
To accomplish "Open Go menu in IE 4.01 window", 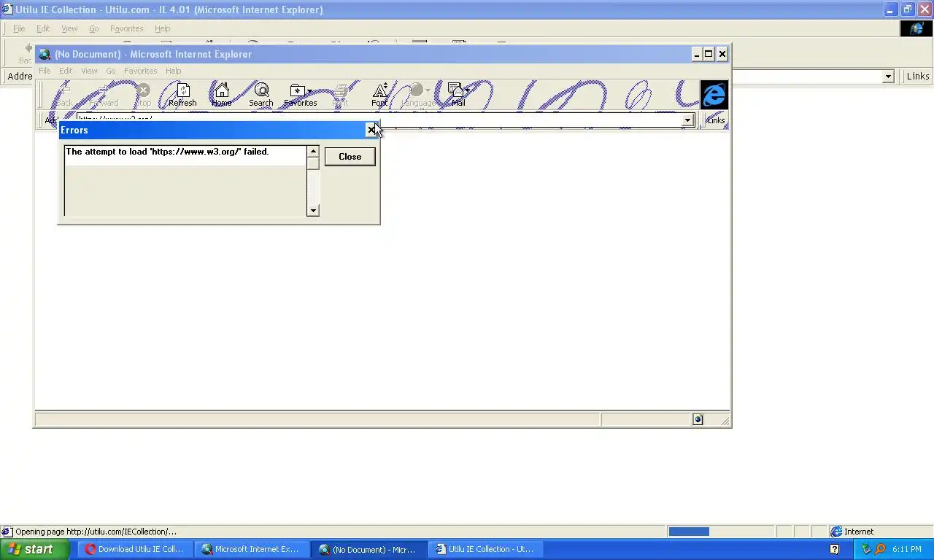I will [94, 28].
